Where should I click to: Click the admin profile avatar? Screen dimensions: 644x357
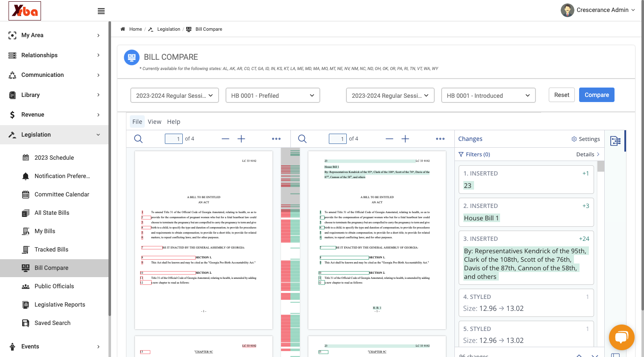click(x=568, y=10)
